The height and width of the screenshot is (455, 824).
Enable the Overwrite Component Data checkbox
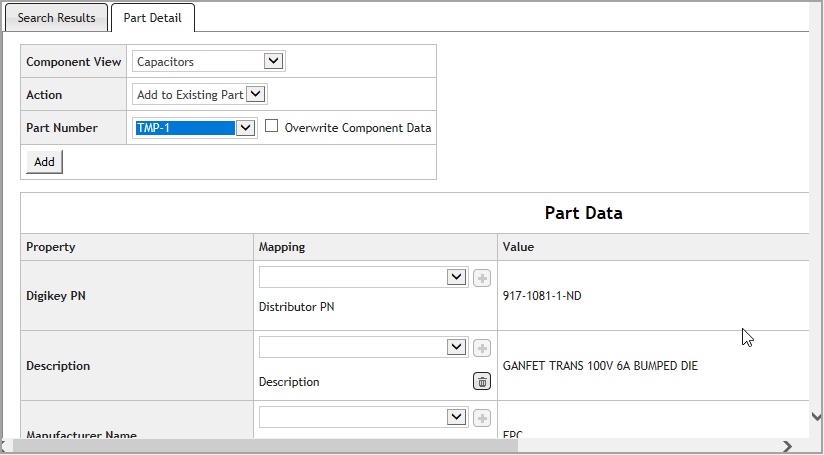point(271,126)
